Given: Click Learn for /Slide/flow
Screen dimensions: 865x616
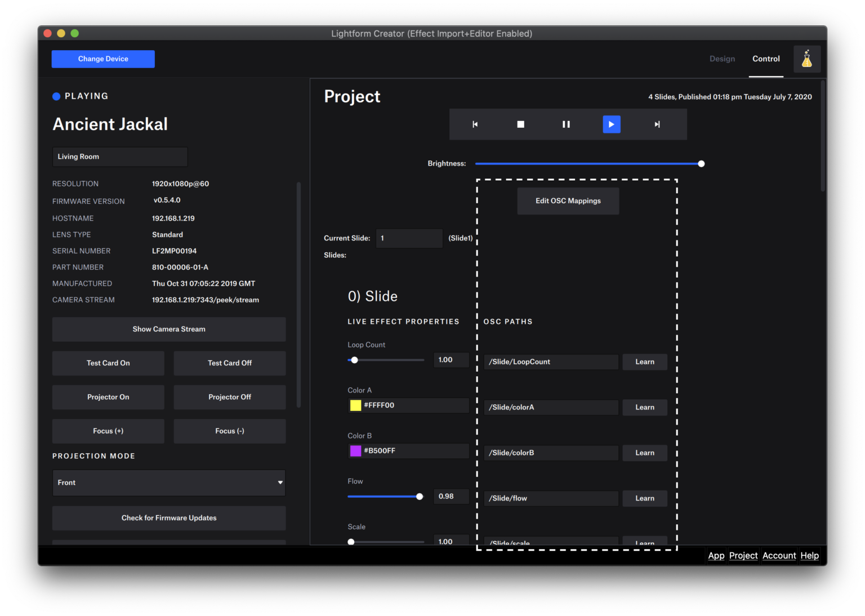Looking at the screenshot, I should coord(645,498).
